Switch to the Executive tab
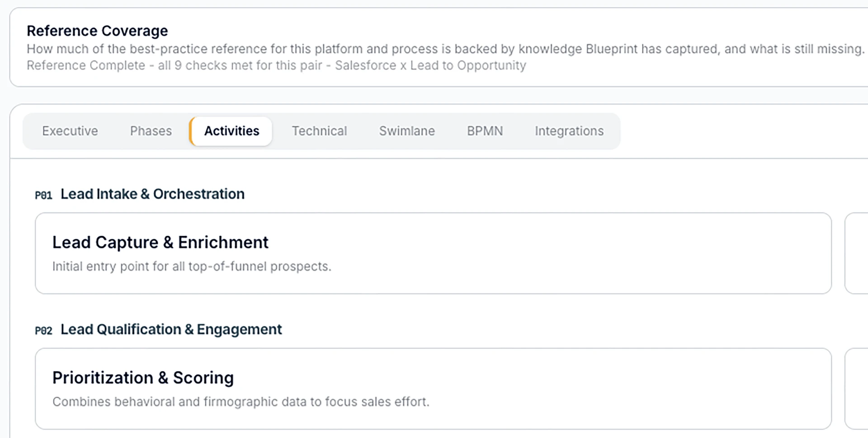This screenshot has height=438, width=868. pyautogui.click(x=70, y=131)
